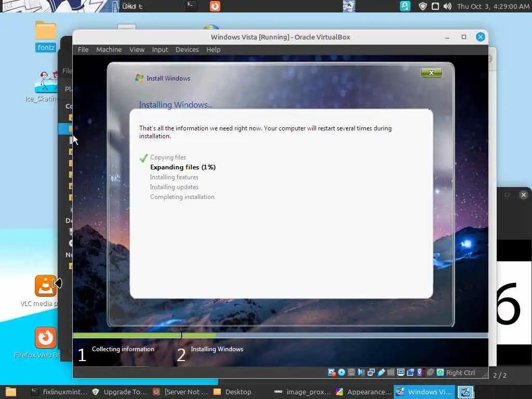The image size is (532, 399).
Task: Click the VirtualBox window resize grip
Action: click(485, 375)
